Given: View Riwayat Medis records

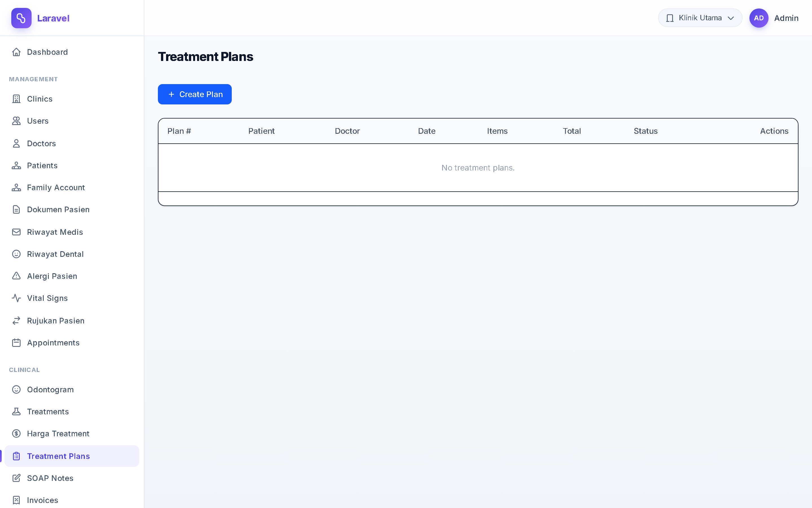Looking at the screenshot, I should click(72, 232).
